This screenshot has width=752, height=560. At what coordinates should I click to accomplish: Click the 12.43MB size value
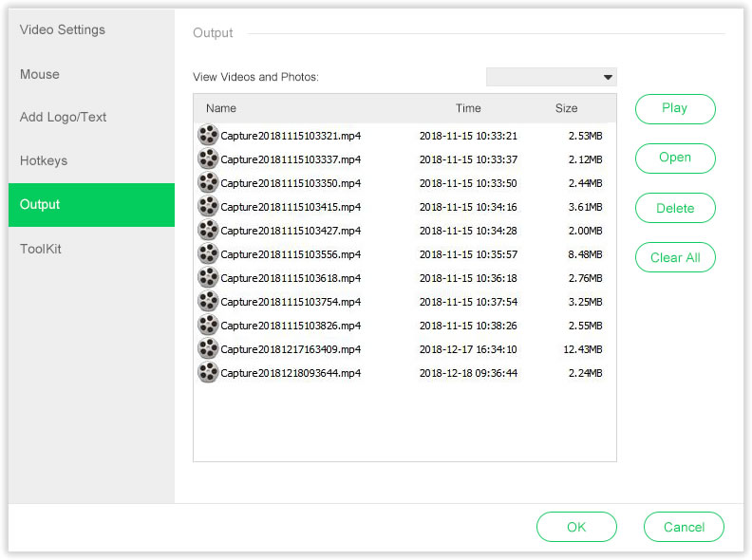583,349
